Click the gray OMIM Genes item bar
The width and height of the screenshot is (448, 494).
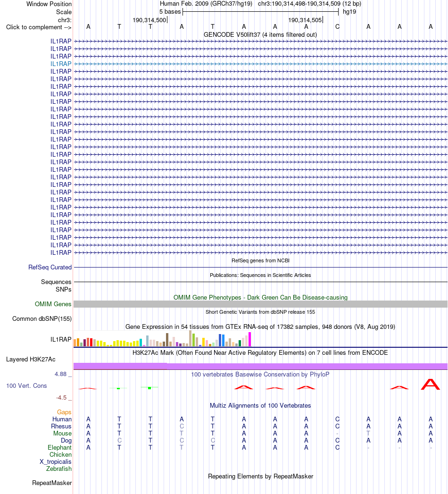260,304
